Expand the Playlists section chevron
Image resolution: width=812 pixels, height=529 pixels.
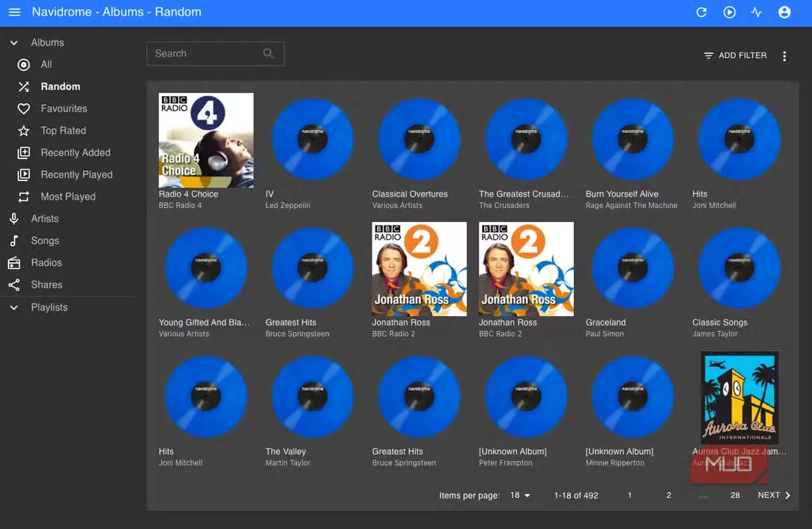click(x=14, y=307)
